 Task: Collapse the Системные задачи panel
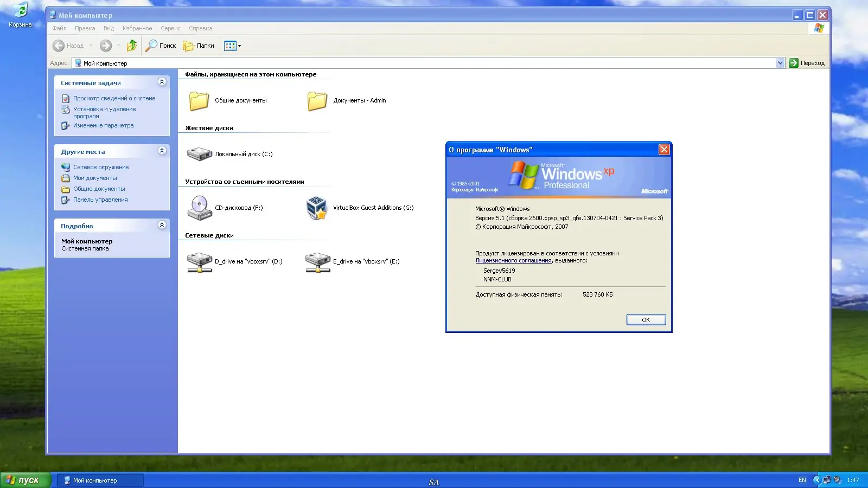tap(161, 82)
